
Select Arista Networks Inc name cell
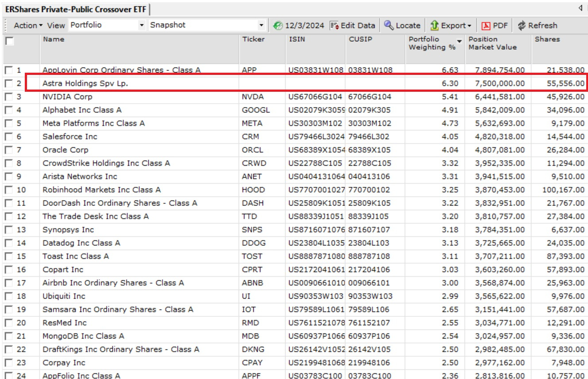[x=139, y=176]
